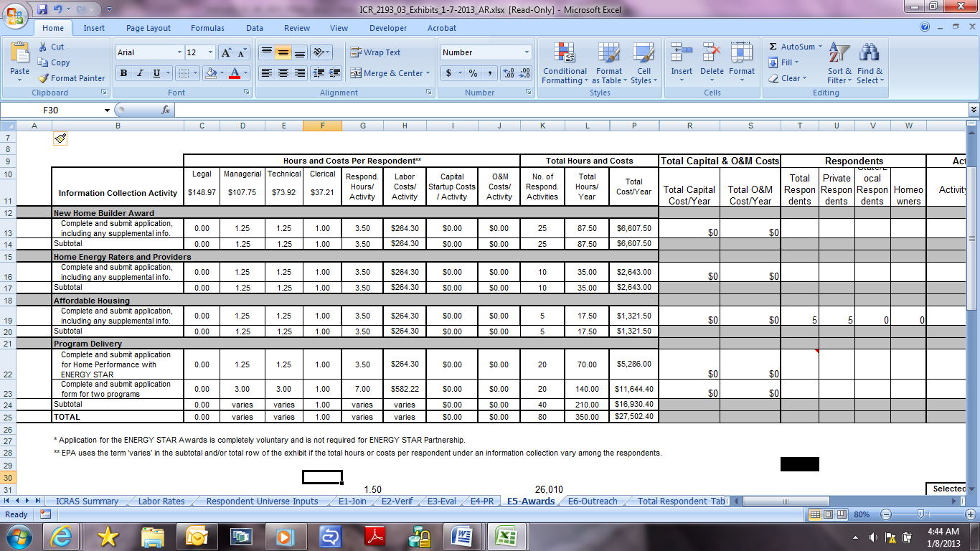Open Adobe Acrobat from the taskbar
The image size is (980, 551).
tap(377, 535)
